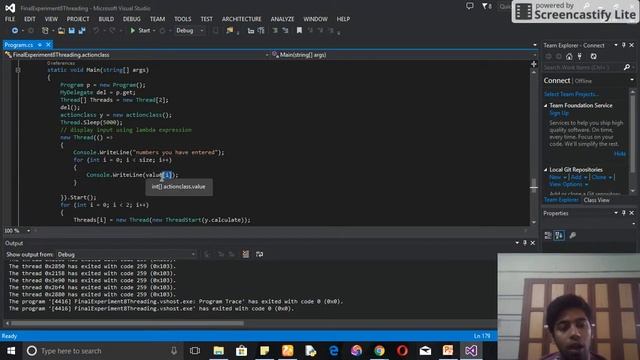The width and height of the screenshot is (640, 360).
Task: Click the Team Explorer Home icon
Action: tap(569, 57)
